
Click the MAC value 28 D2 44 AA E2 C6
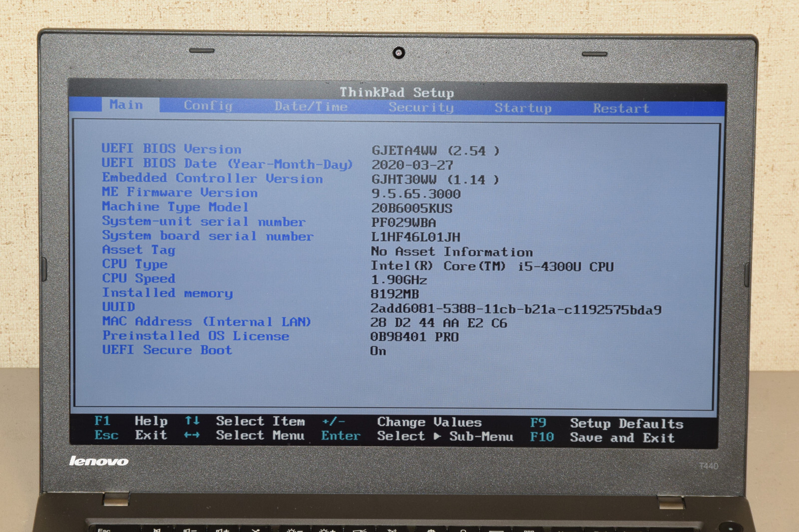(x=438, y=323)
